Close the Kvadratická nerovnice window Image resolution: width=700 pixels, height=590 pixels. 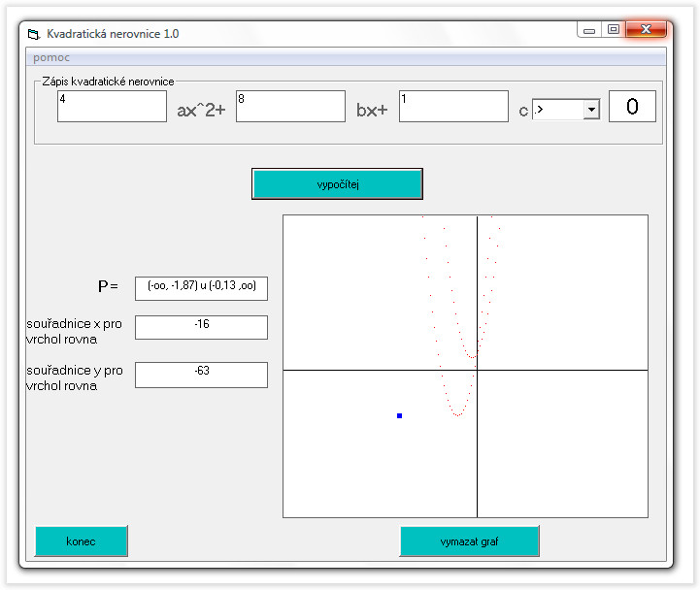point(646,29)
